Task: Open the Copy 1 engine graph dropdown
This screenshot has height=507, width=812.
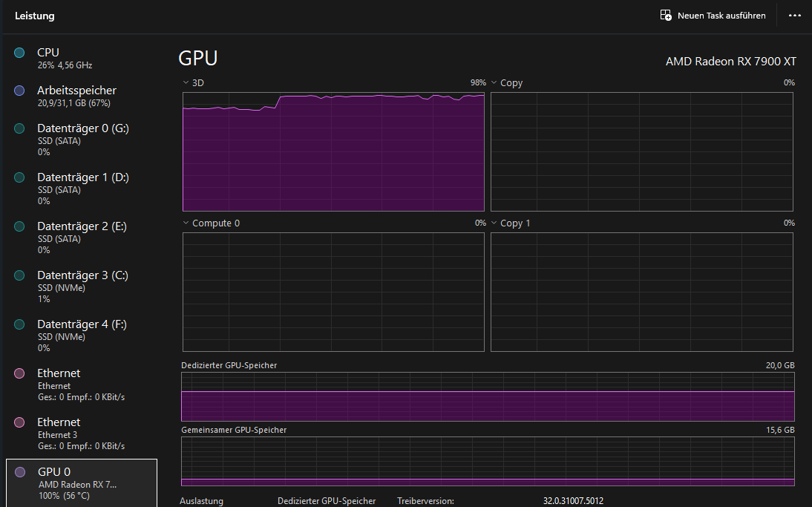Action: 494,223
